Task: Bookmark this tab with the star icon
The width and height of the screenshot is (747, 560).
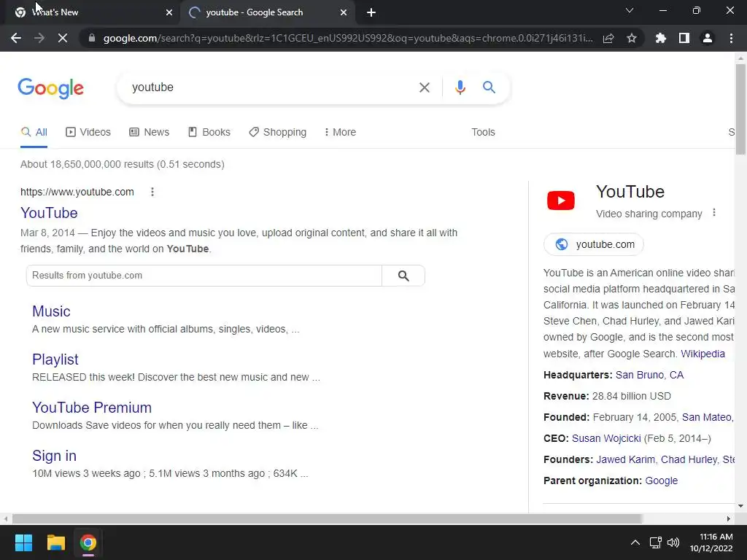Action: (632, 38)
